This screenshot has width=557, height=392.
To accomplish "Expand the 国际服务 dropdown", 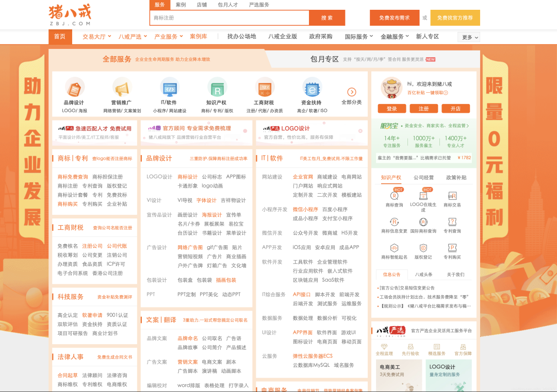I will coord(359,37).
